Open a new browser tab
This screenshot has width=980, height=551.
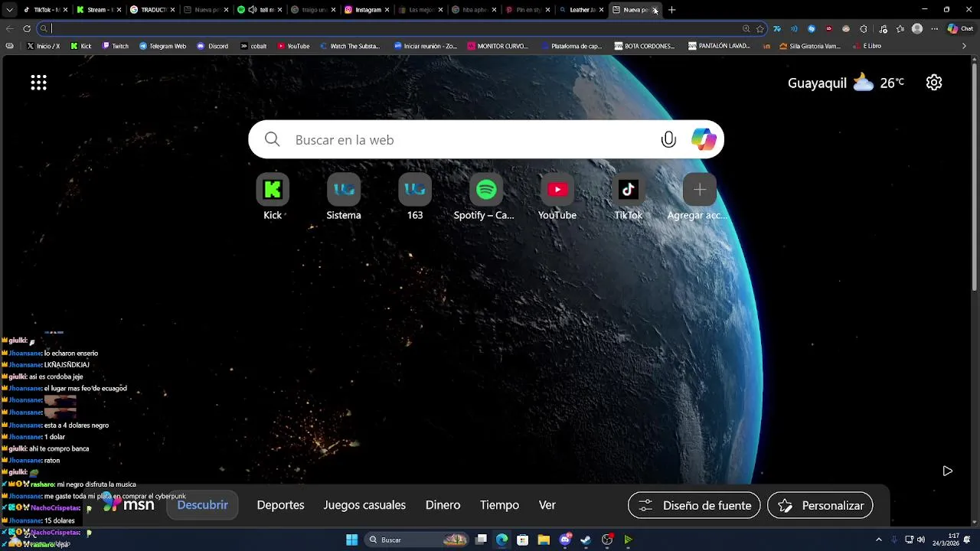(x=671, y=10)
